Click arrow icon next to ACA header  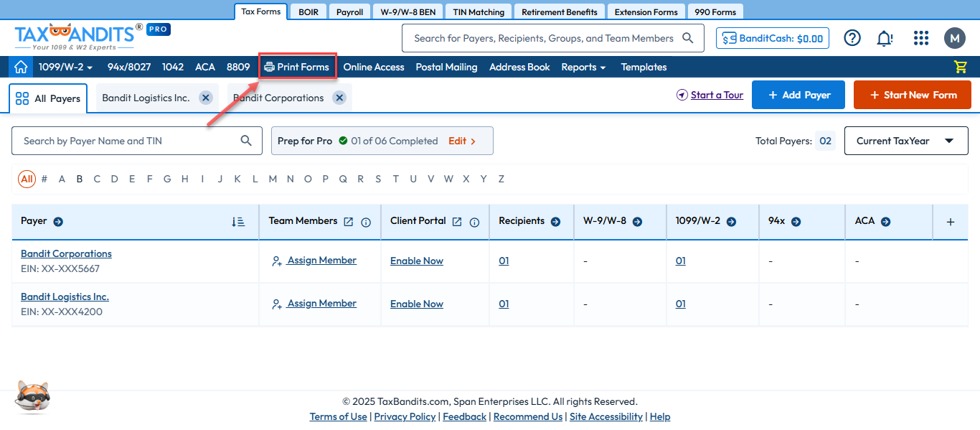pos(885,222)
